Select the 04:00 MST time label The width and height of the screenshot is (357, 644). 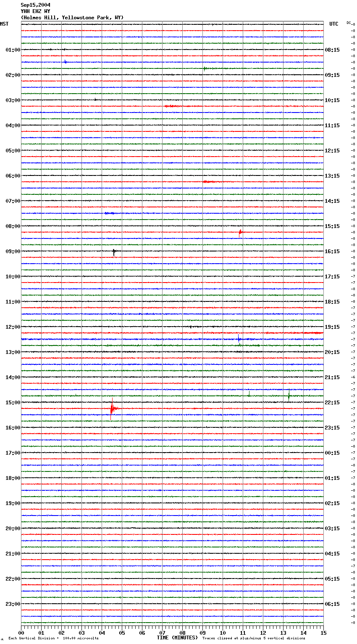[x=13, y=126]
